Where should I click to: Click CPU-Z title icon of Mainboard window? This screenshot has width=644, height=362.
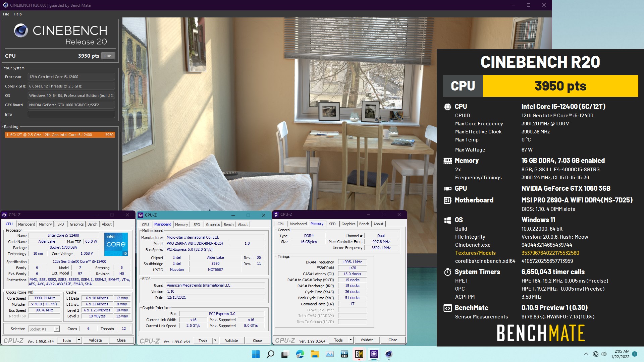click(141, 215)
